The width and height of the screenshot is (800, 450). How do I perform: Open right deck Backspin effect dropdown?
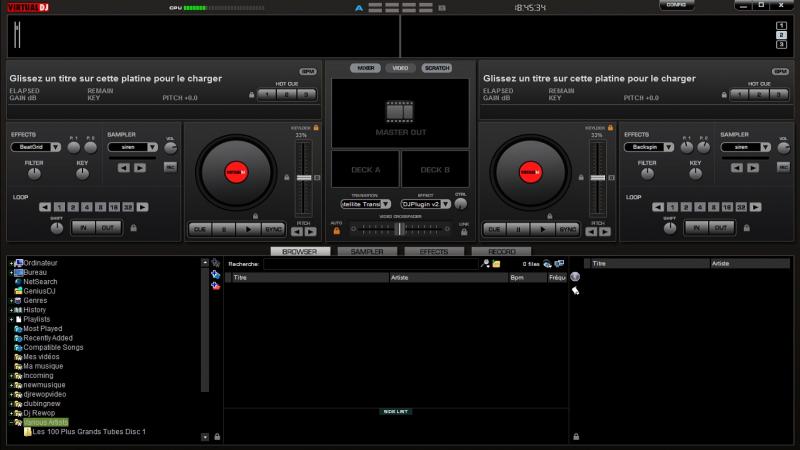[x=668, y=147]
